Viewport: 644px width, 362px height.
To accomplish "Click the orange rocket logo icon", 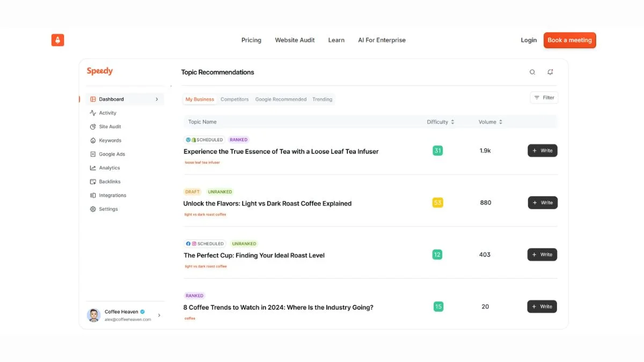I will (x=58, y=40).
